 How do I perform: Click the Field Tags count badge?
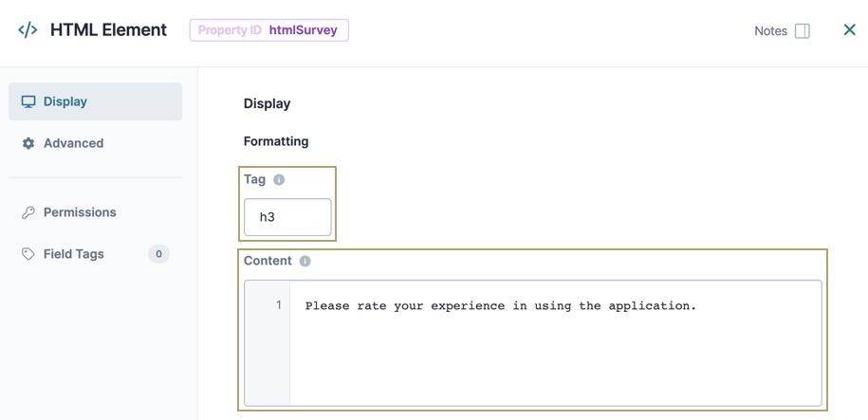click(x=158, y=254)
